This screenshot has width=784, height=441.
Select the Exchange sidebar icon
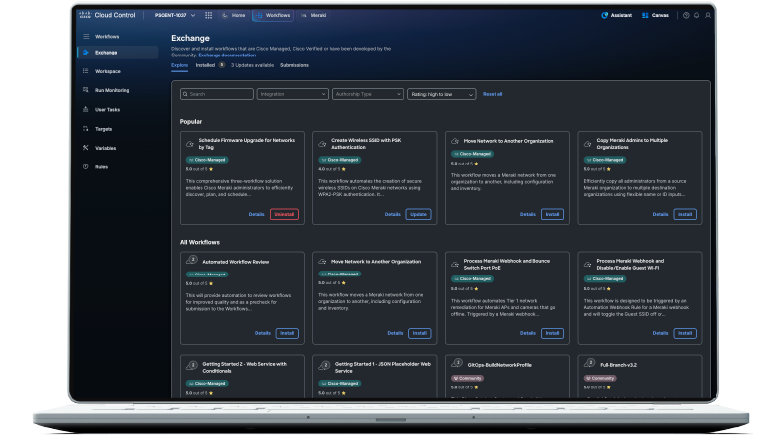(86, 52)
